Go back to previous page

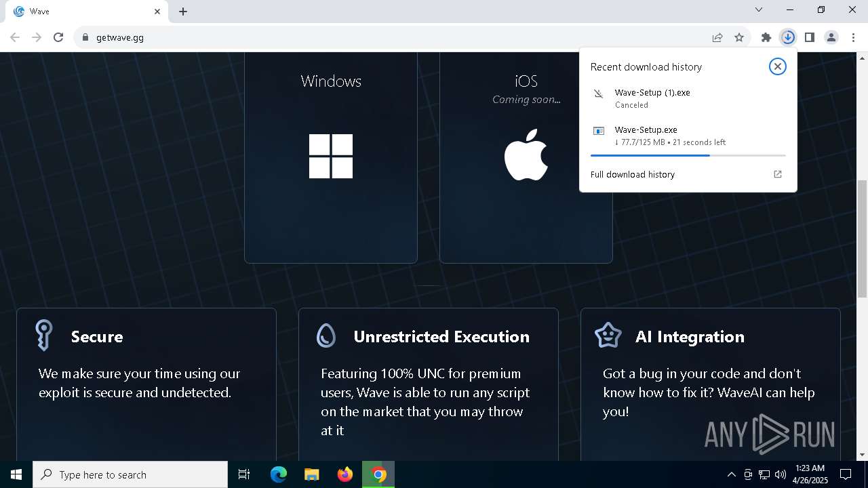[15, 37]
